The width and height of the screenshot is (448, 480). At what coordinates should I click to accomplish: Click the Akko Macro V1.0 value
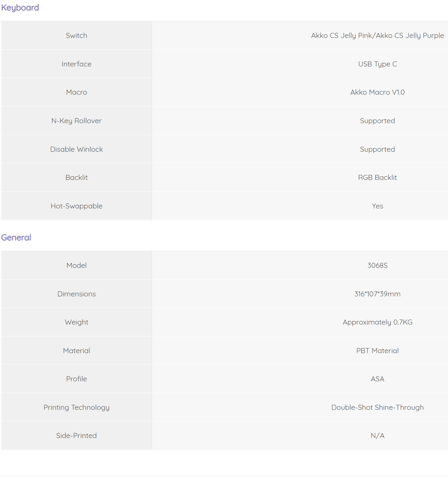pyautogui.click(x=378, y=92)
